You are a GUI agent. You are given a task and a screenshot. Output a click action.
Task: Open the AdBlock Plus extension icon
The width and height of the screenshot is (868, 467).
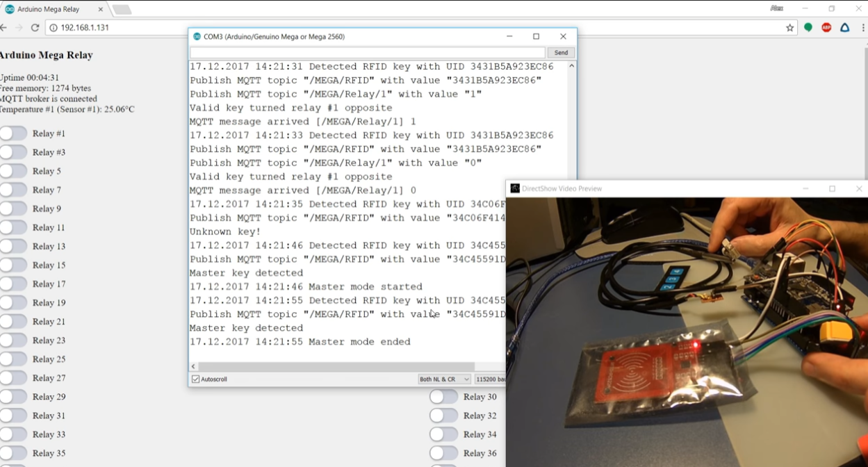point(826,28)
